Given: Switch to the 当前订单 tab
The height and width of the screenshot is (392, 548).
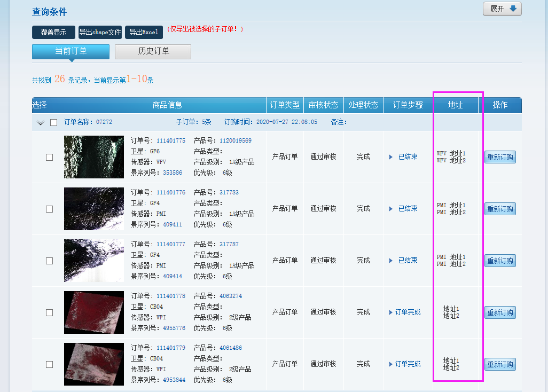Looking at the screenshot, I should tap(71, 52).
